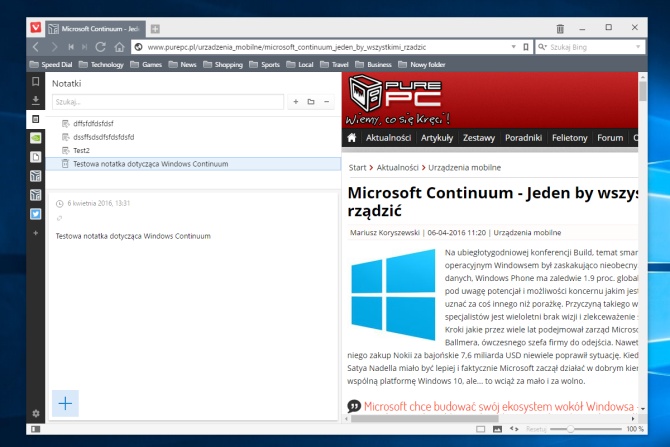Viewport: 670px width, 447px height.
Task: Select the note dffsfdfdsfdsf
Action: coord(193,124)
